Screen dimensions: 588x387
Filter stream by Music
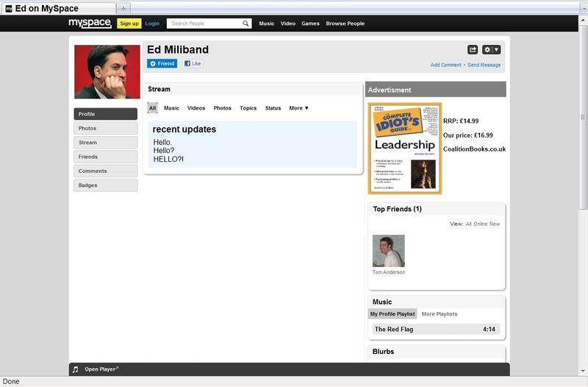click(171, 108)
